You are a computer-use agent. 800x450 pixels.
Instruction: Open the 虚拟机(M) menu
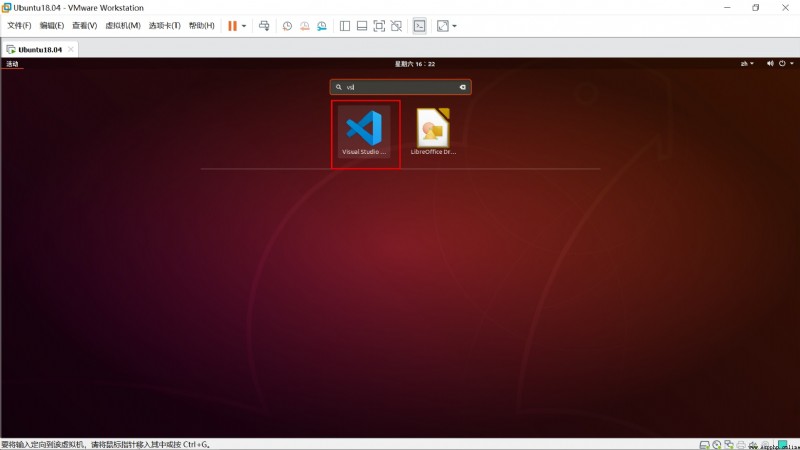tap(123, 26)
